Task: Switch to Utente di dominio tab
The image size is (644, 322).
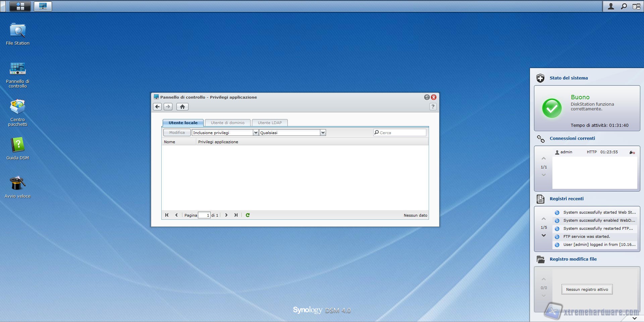Action: (x=227, y=123)
